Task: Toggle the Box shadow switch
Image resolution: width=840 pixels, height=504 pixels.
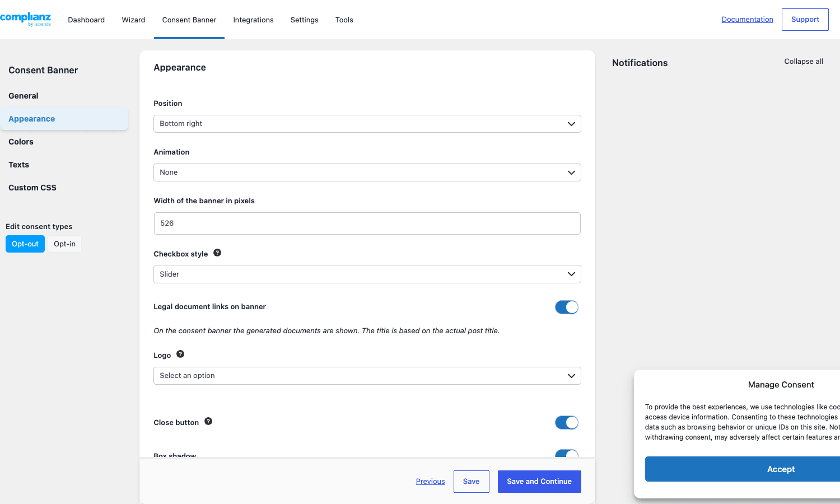Action: coord(567,454)
